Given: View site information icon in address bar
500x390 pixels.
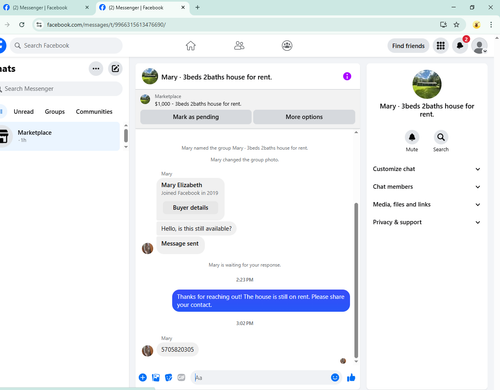Looking at the screenshot, I should (x=39, y=24).
